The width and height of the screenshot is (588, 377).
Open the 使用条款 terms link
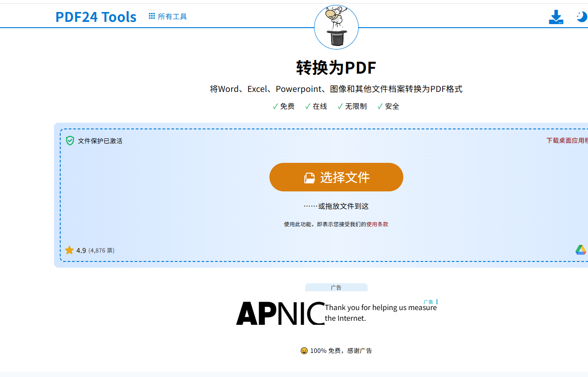pyautogui.click(x=377, y=224)
